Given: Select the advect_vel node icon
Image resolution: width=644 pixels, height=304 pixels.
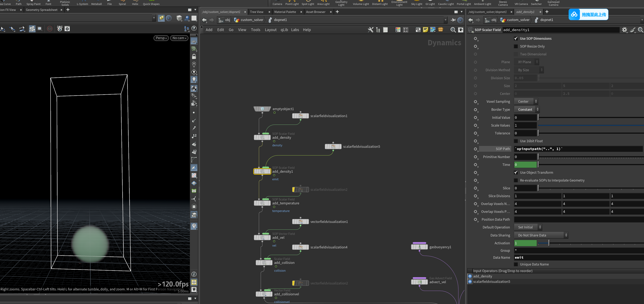Looking at the screenshot, I should click(x=419, y=282).
